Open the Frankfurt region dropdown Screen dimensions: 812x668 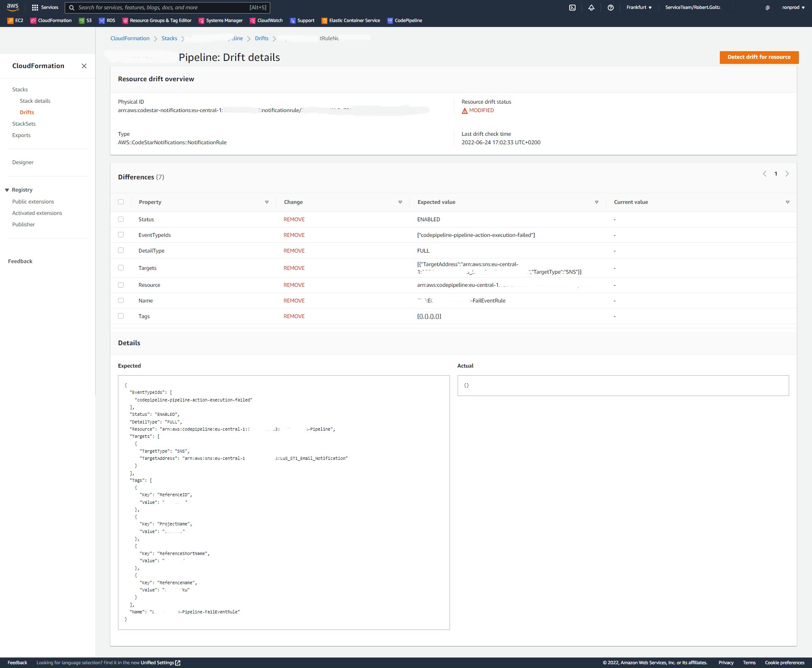pos(639,7)
